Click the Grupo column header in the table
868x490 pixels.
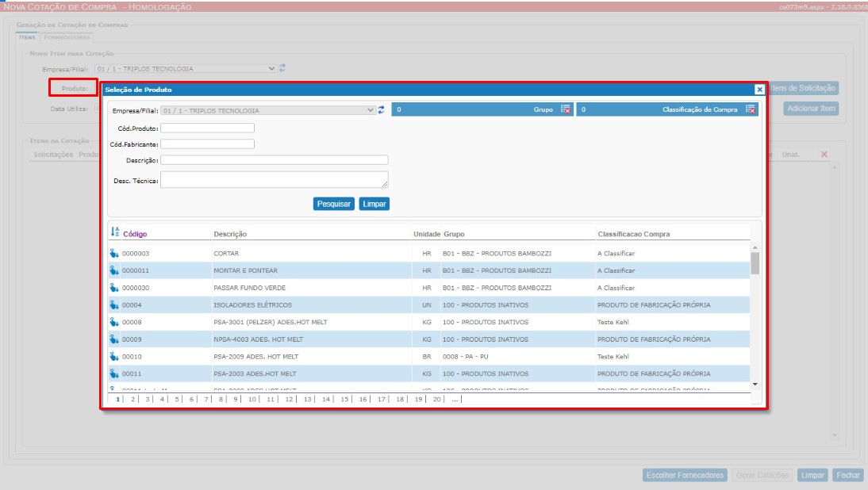click(x=454, y=234)
